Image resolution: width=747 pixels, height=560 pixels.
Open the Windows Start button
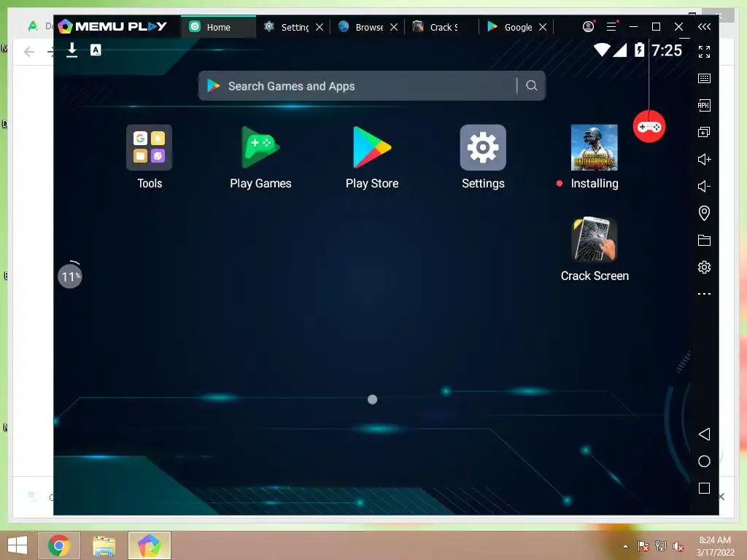18,545
